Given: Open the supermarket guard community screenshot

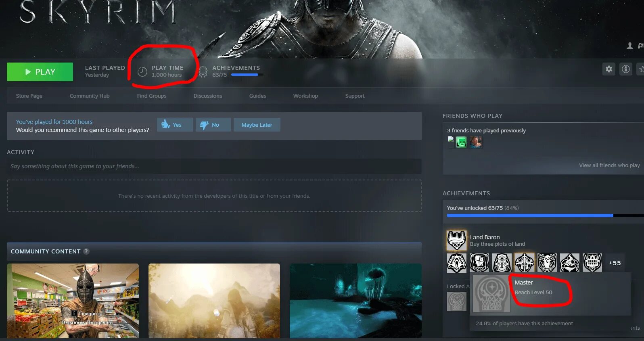Looking at the screenshot, I should [73, 301].
